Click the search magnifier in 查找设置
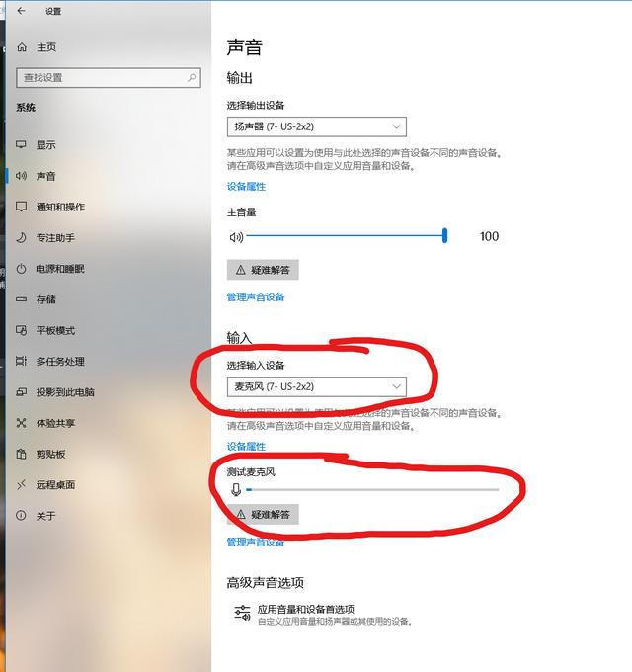Image resolution: width=632 pixels, height=672 pixels. 192,77
